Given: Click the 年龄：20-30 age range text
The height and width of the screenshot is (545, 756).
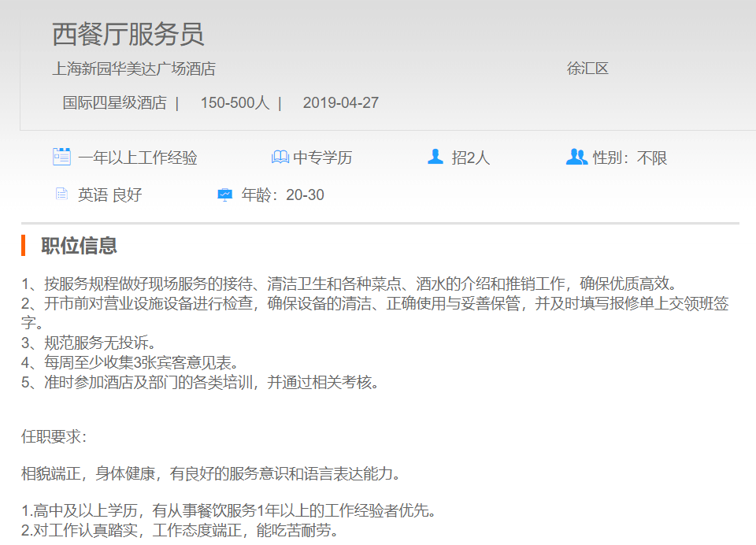Looking at the screenshot, I should [x=283, y=195].
